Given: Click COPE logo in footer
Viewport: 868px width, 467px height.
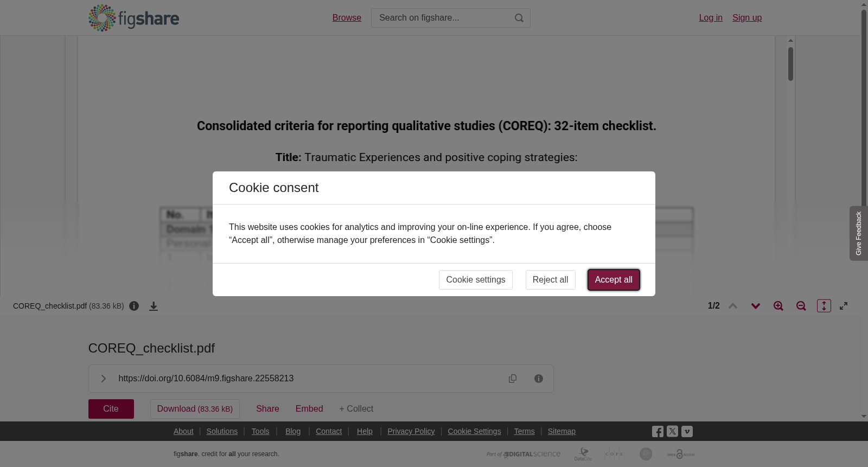Looking at the screenshot, I should [x=614, y=454].
